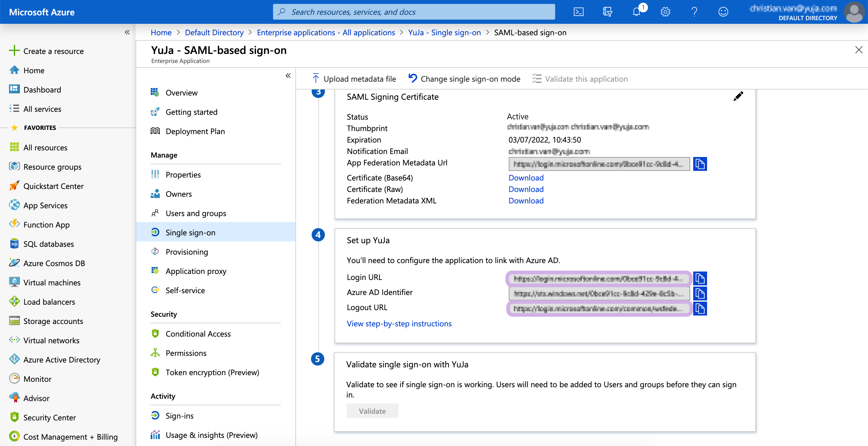This screenshot has height=446, width=868.
Task: Click Change single sign-on mode
Action: click(464, 79)
